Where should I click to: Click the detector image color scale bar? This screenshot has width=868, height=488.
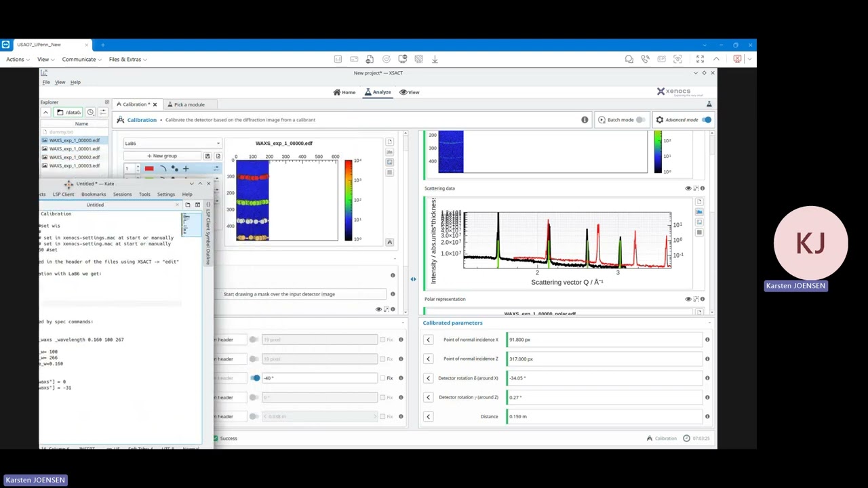(349, 200)
